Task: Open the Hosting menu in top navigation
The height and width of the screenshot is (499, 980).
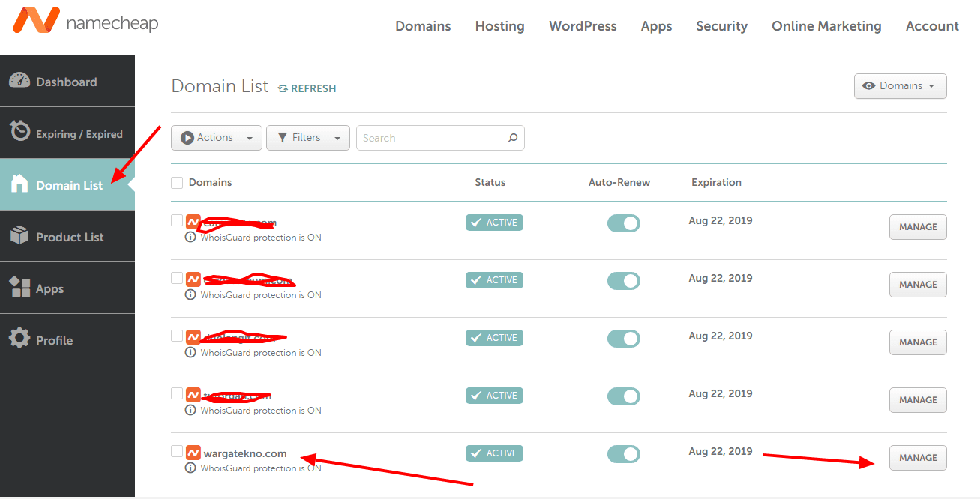Action: tap(499, 26)
